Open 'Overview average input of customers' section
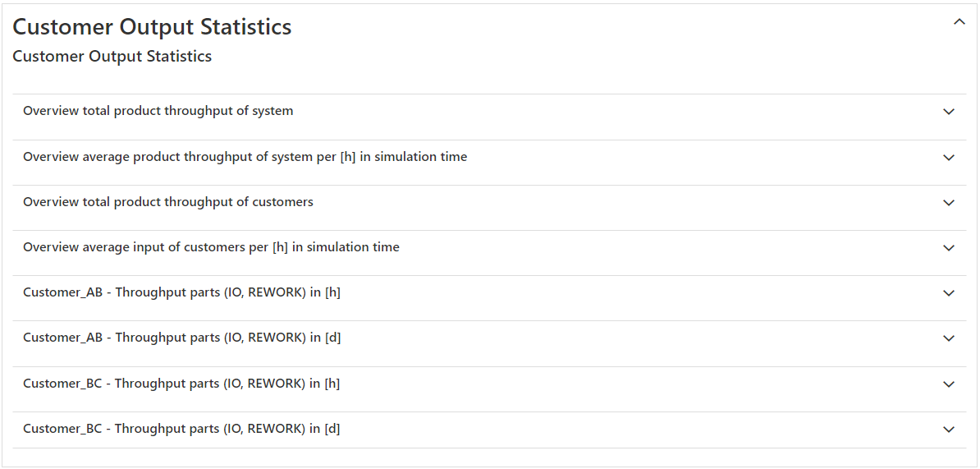 point(211,247)
